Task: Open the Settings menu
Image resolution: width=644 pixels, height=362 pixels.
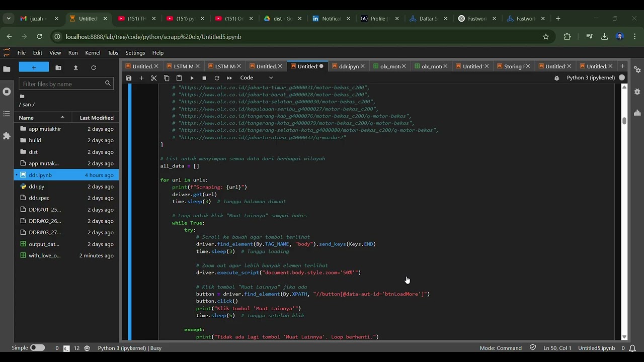Action: point(135,53)
